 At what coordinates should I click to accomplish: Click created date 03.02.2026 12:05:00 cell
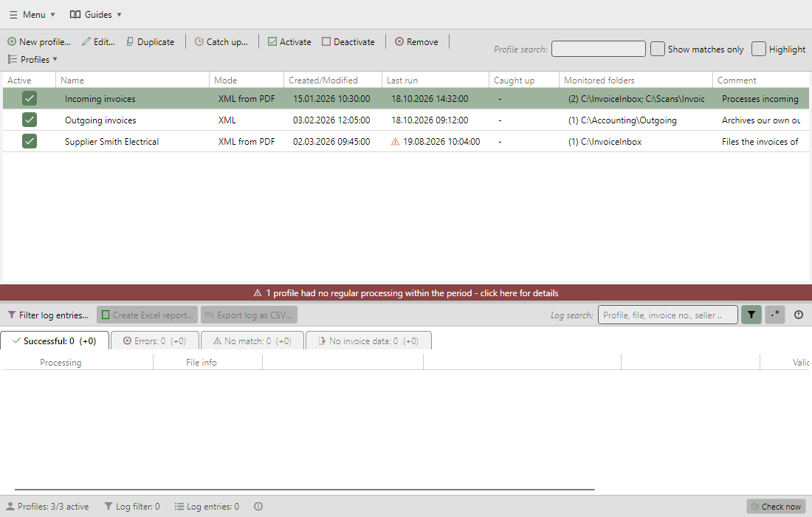click(x=331, y=120)
